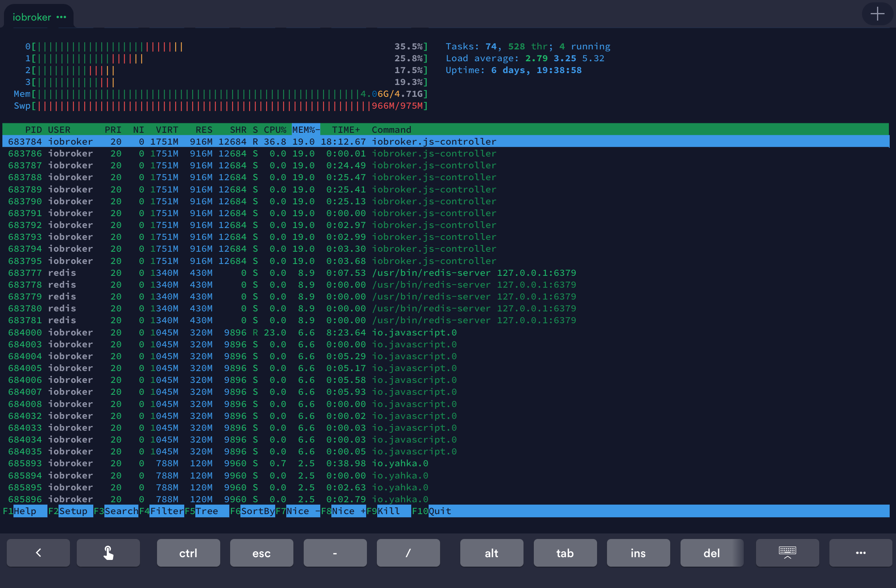Select the io.yahka.0 process row PID 685893
This screenshot has height=588, width=896.
click(x=237, y=463)
